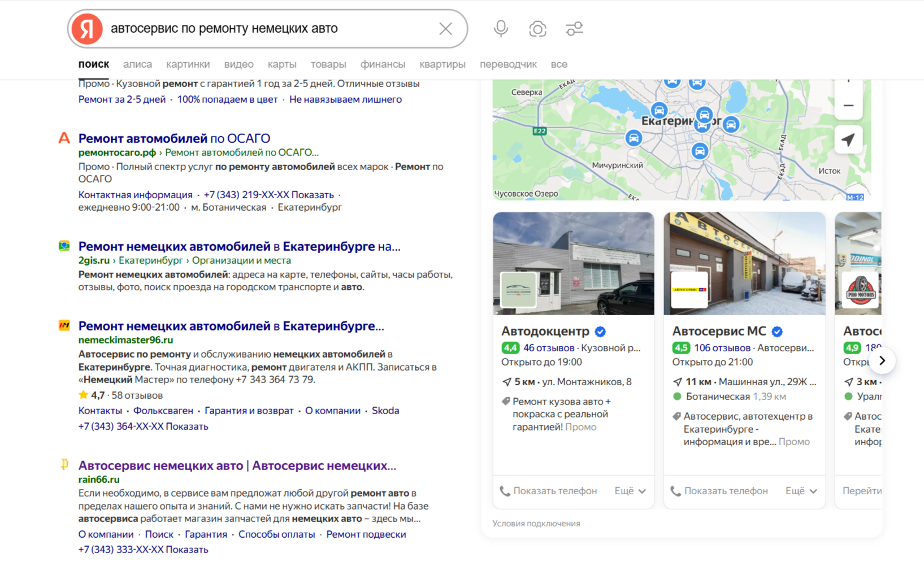Screen dimensions: 924x579
Task: Show the phone for rain66.ru via Показать
Action: click(186, 548)
